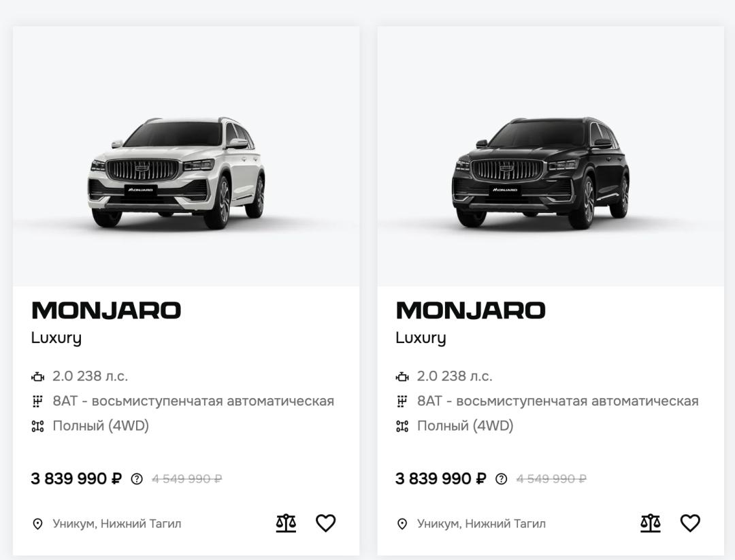
Task: Click the Luxury trim label on black Monjaro card
Action: pyautogui.click(x=421, y=338)
